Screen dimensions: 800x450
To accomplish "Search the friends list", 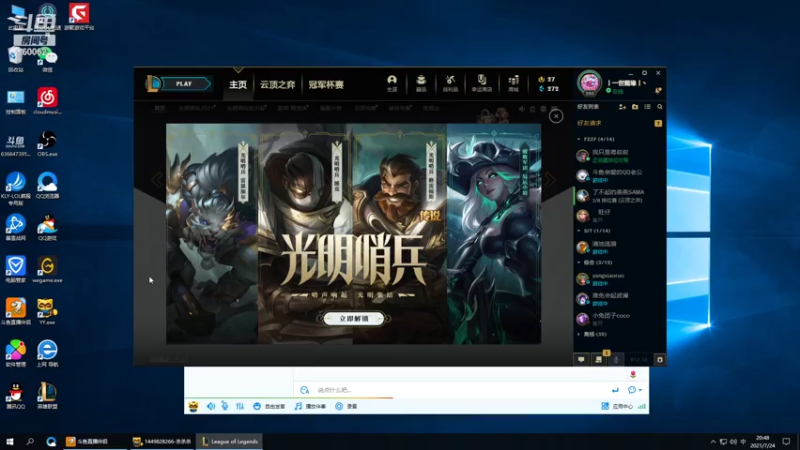I will pyautogui.click(x=660, y=107).
